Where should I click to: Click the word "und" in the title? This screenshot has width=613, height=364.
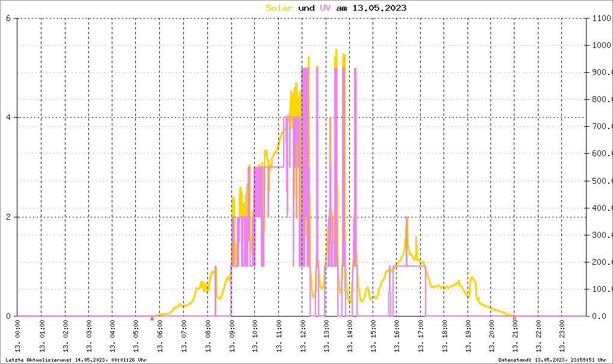coord(306,8)
